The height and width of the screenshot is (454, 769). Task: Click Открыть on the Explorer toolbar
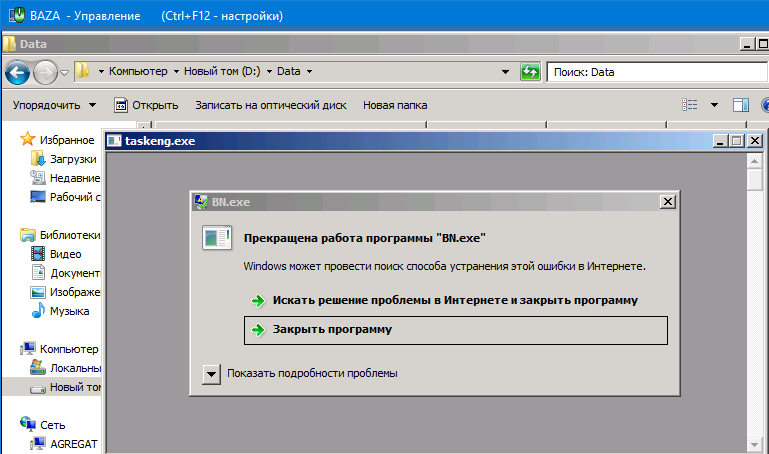(x=146, y=105)
